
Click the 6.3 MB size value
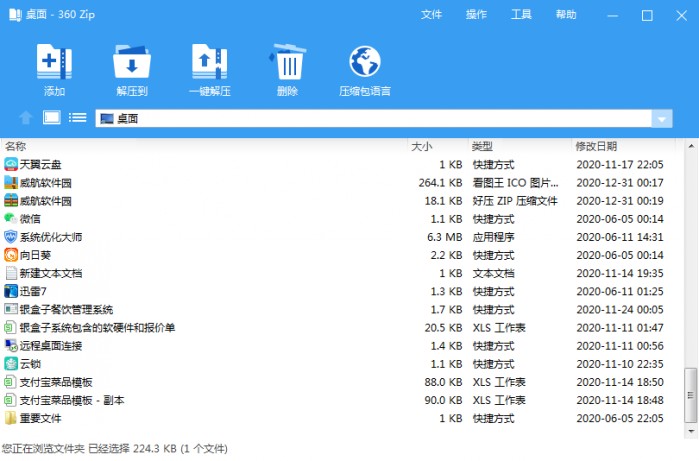pyautogui.click(x=444, y=237)
